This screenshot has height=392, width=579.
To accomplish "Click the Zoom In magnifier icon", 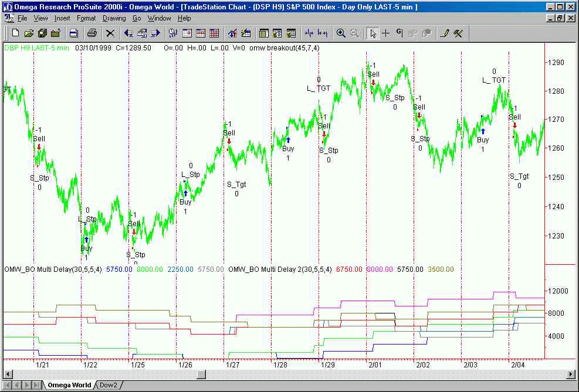I will (341, 33).
